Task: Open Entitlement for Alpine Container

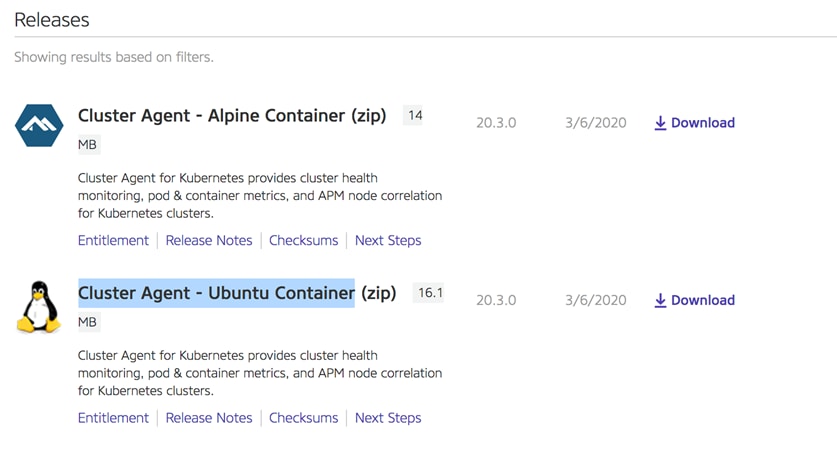Action: pyautogui.click(x=113, y=241)
